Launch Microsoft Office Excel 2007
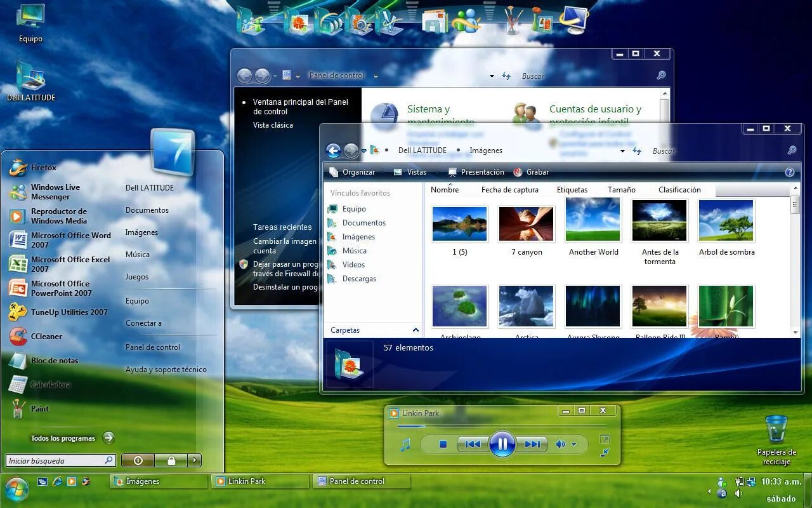This screenshot has height=508, width=812. point(60,264)
